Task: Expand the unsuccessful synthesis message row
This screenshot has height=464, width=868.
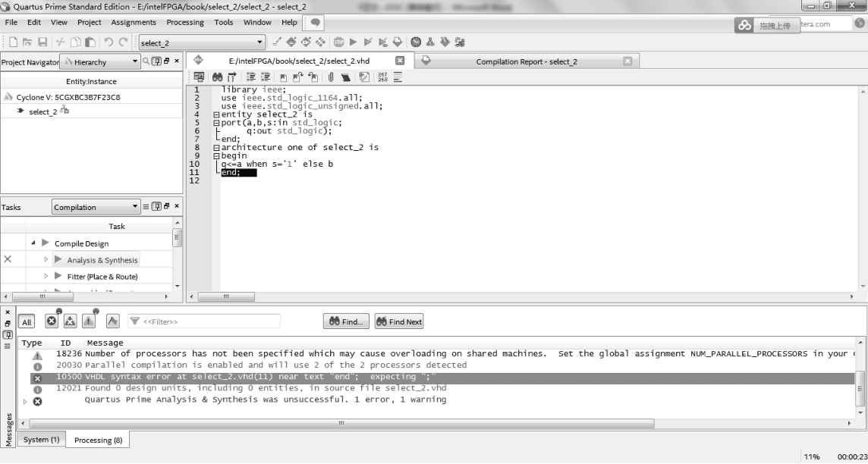Action: click(x=25, y=402)
